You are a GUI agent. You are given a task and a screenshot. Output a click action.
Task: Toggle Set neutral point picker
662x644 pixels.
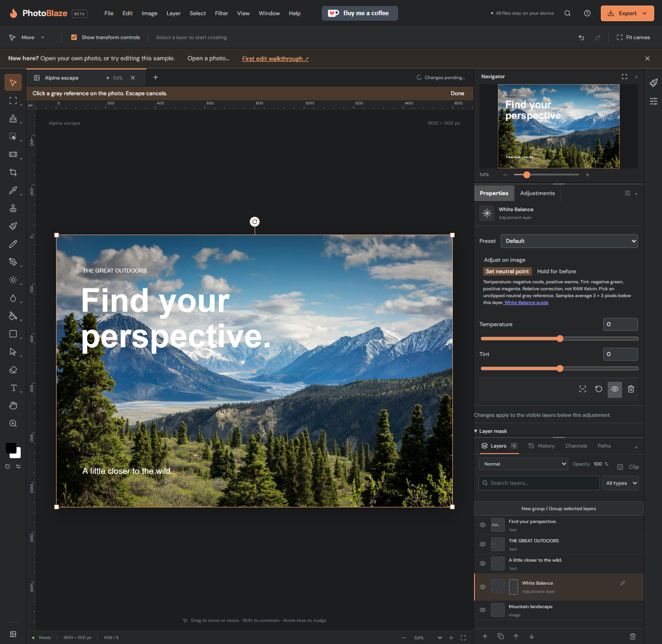click(507, 271)
